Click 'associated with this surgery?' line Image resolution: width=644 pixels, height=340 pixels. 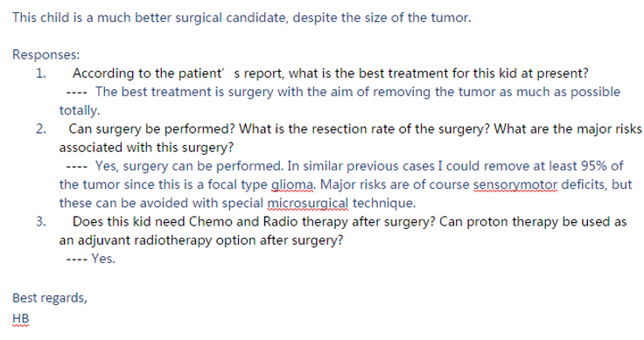(x=146, y=148)
